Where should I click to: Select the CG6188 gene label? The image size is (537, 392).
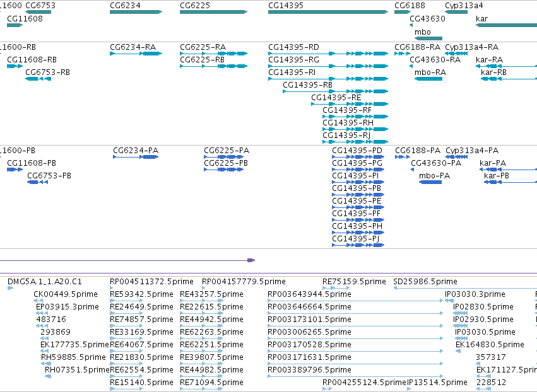click(x=410, y=6)
